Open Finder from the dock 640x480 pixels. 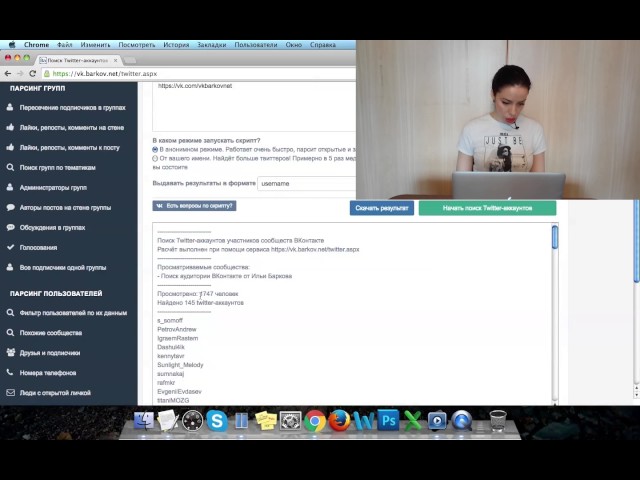coord(144,421)
